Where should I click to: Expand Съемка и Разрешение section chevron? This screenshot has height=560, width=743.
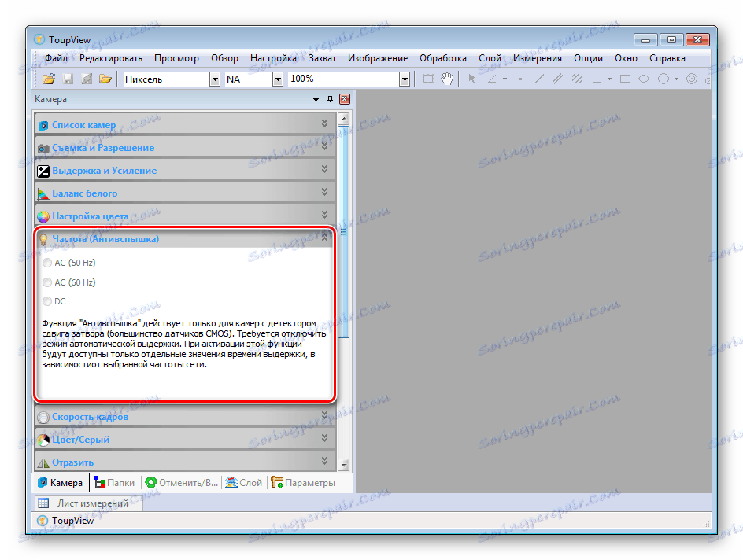(324, 146)
